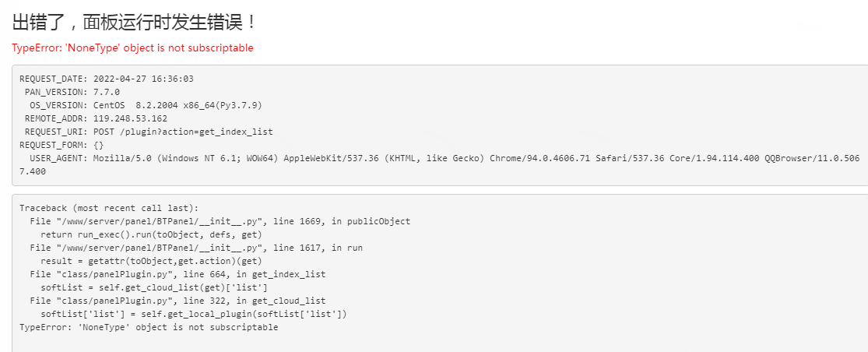The width and height of the screenshot is (868, 352).
Task: Click the result = getattr code line
Action: coord(151,261)
